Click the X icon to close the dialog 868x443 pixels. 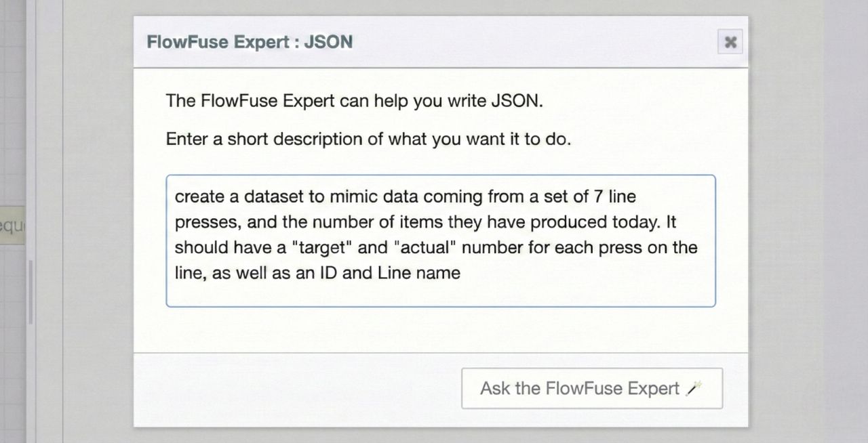[730, 42]
